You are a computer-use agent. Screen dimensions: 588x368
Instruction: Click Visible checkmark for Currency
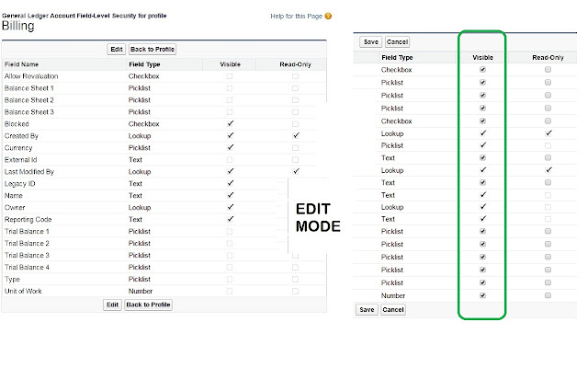[x=231, y=147]
